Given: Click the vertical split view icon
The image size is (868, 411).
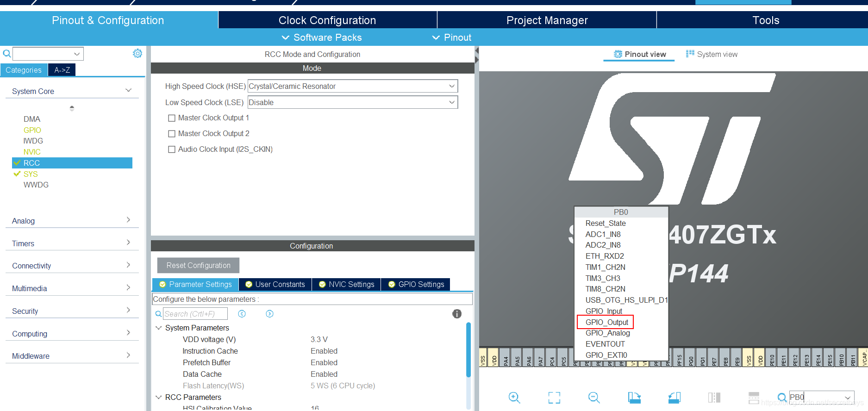Looking at the screenshot, I should point(714,398).
